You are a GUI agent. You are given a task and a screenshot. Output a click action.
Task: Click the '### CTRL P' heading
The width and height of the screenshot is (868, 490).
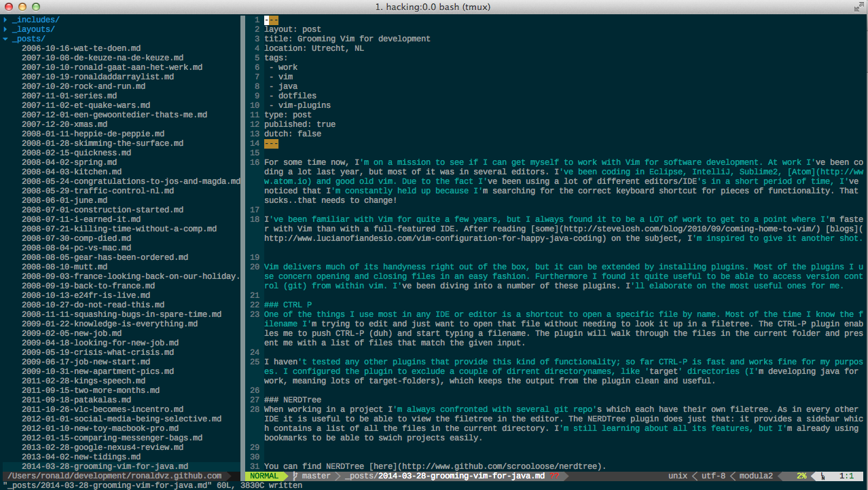[288, 305]
